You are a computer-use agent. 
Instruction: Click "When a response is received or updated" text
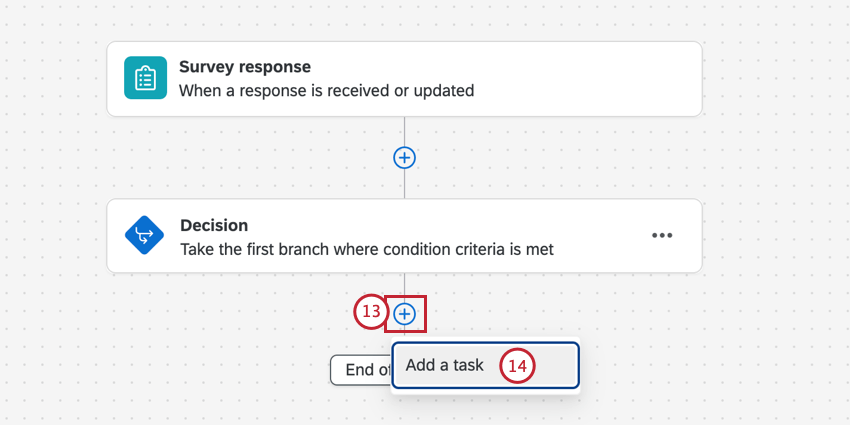[326, 91]
